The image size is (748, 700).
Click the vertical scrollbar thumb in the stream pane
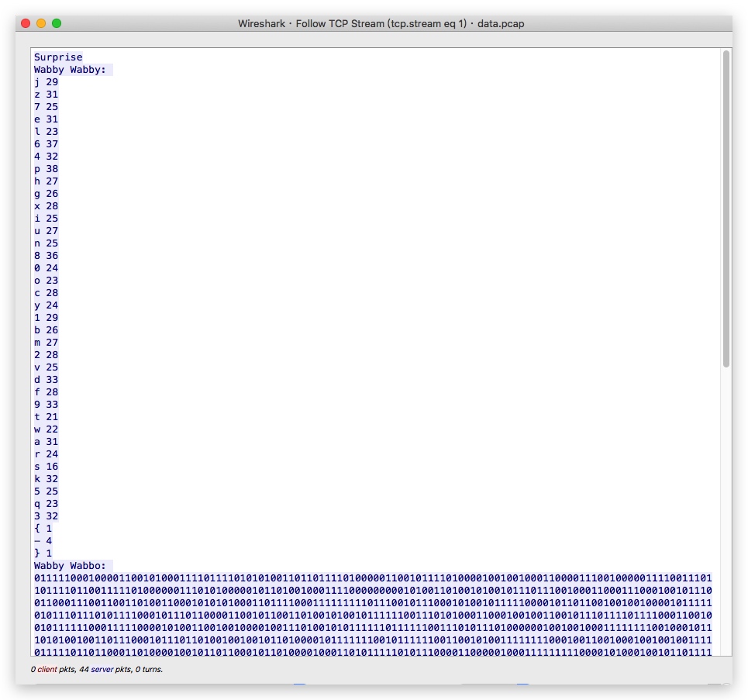(x=726, y=209)
